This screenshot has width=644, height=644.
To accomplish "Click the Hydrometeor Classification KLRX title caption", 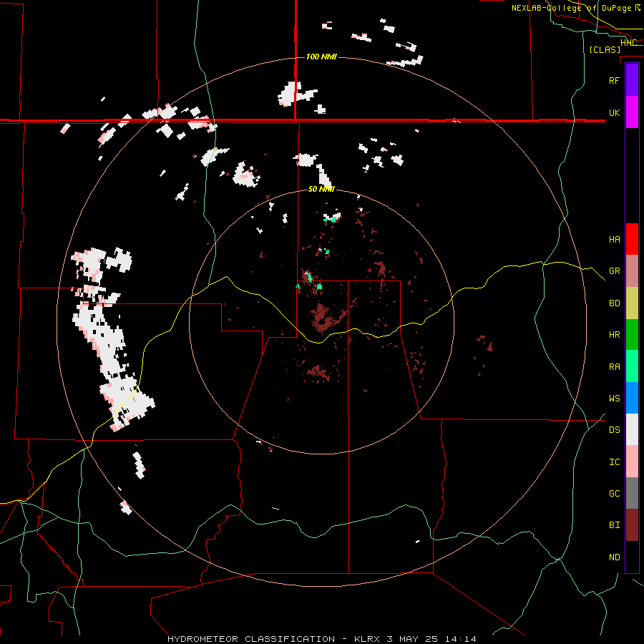I will pyautogui.click(x=322, y=639).
